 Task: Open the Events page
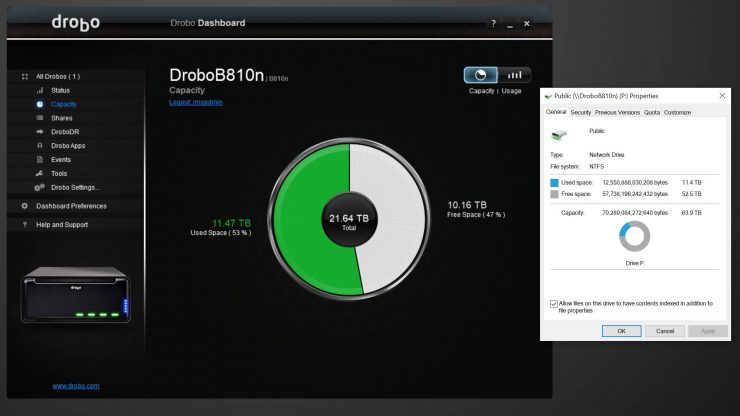(x=61, y=160)
